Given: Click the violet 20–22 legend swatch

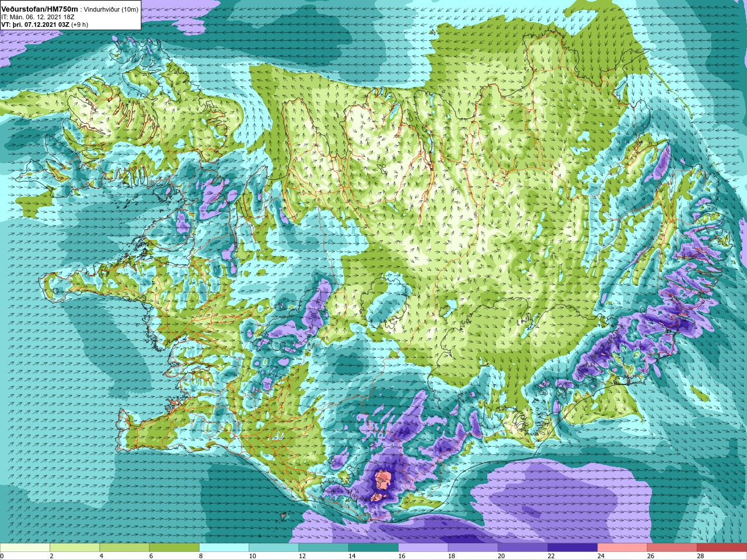Looking at the screenshot, I should (x=522, y=547).
